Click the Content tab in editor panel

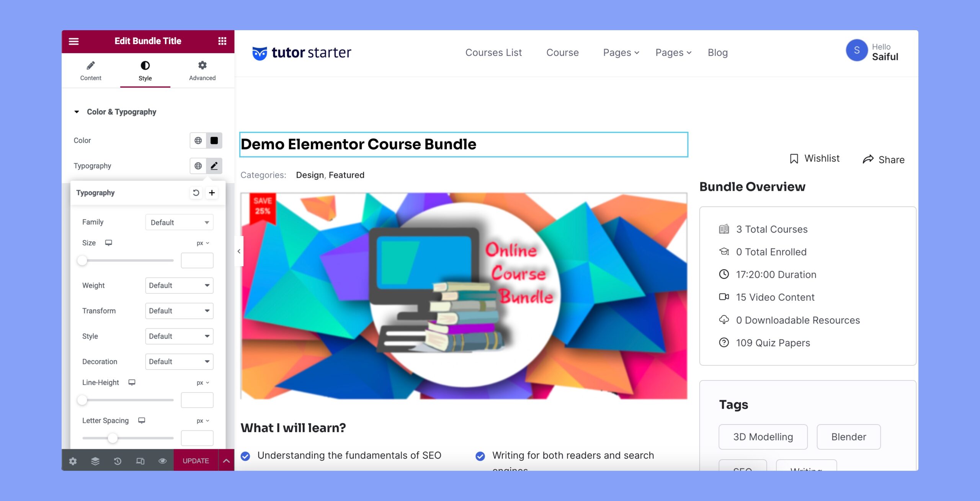[91, 70]
